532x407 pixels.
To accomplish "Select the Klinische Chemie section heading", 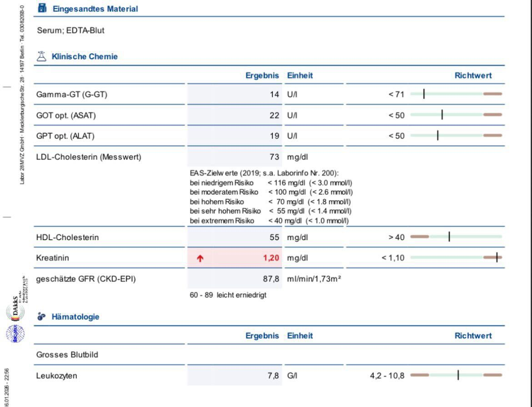I will point(85,57).
